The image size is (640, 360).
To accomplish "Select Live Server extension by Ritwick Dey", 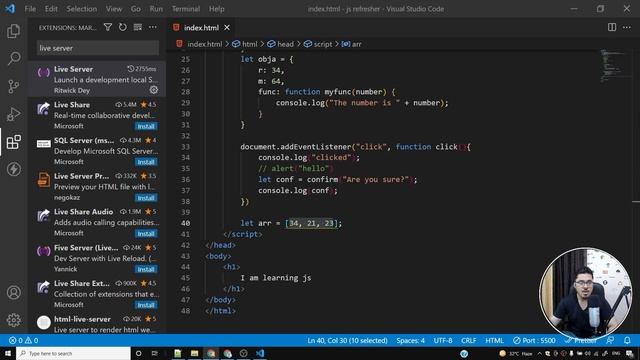I will coord(97,79).
